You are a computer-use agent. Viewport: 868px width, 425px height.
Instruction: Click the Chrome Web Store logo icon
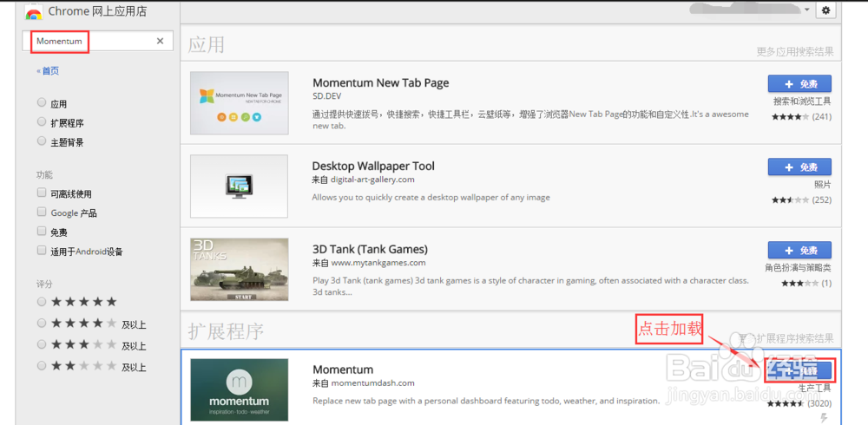point(35,12)
